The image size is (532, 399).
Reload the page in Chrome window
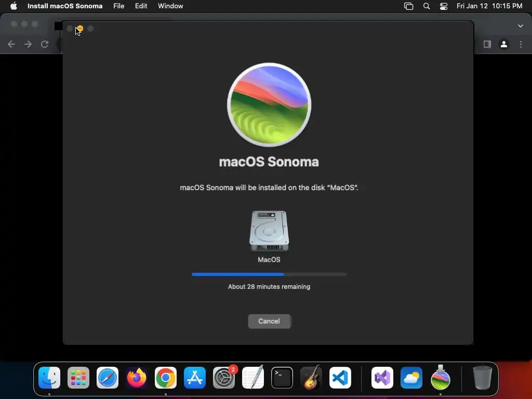(x=45, y=44)
